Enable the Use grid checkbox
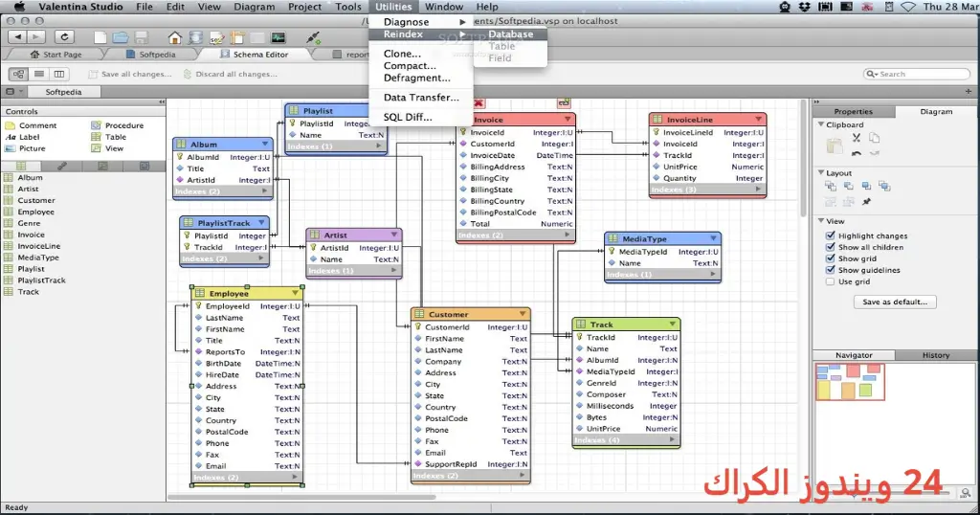 coord(830,281)
